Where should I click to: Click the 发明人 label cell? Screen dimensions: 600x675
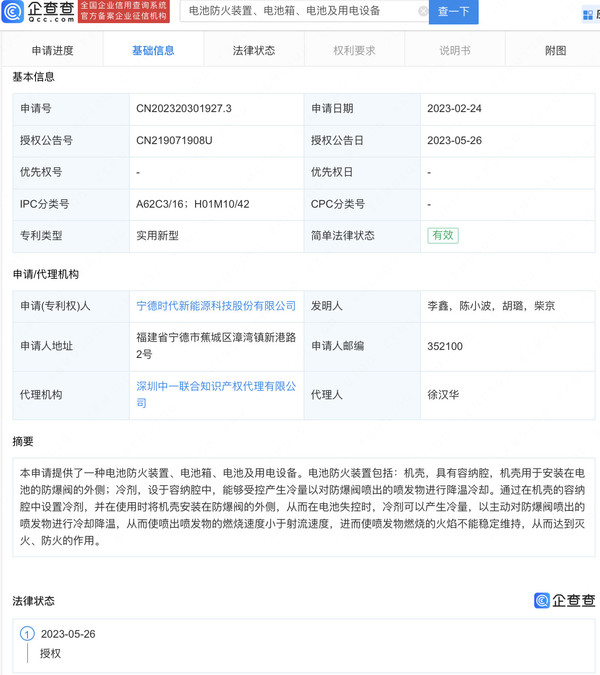tap(362, 306)
